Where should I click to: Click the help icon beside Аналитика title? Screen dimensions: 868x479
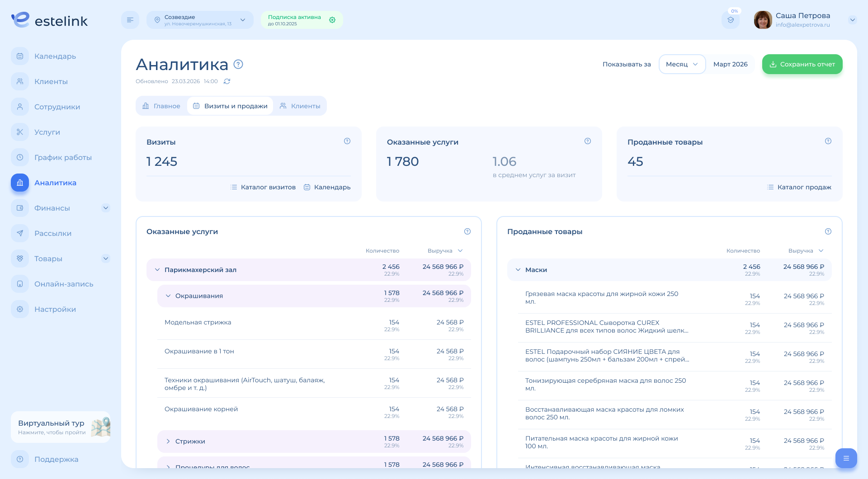[238, 64]
